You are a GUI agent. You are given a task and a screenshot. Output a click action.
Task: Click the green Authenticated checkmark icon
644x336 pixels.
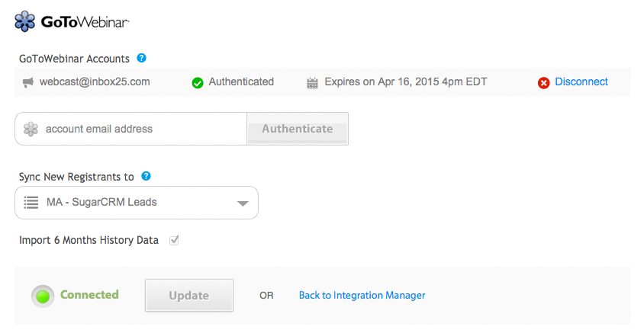tap(198, 83)
